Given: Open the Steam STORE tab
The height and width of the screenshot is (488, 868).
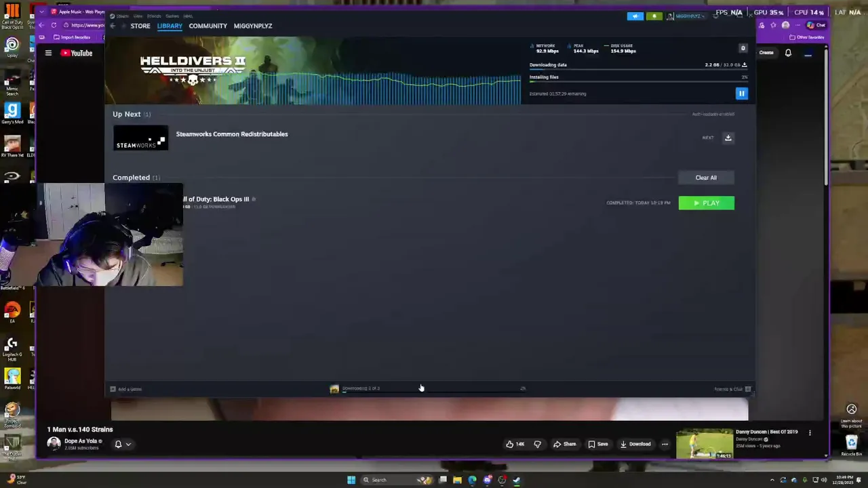Looking at the screenshot, I should (140, 26).
